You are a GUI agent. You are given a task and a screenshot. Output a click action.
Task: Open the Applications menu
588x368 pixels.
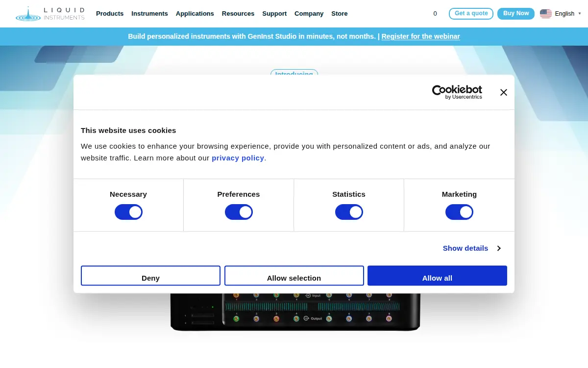click(195, 14)
